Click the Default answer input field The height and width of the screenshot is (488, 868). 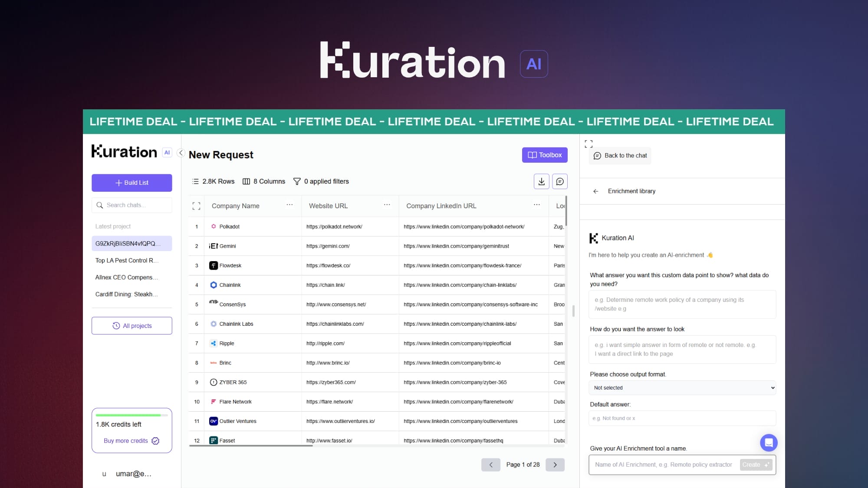tap(682, 418)
